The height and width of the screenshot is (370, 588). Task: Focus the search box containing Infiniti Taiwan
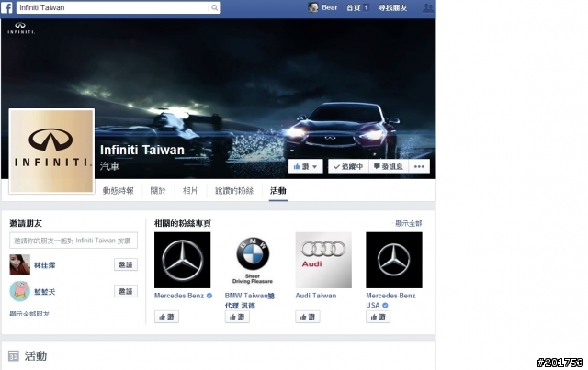click(x=119, y=7)
